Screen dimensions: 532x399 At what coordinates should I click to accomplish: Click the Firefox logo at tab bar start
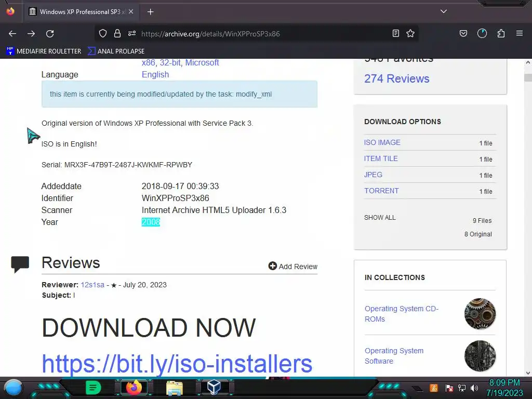pos(10,11)
